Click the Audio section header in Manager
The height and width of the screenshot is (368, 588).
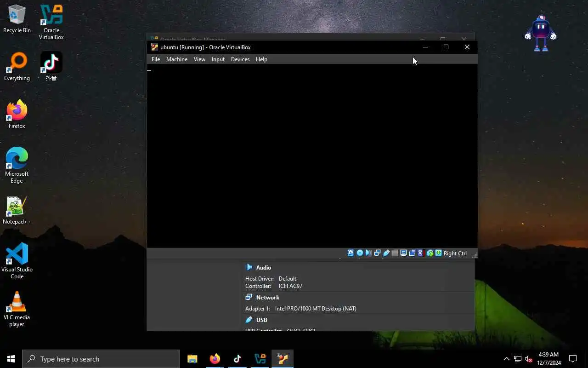click(x=263, y=268)
